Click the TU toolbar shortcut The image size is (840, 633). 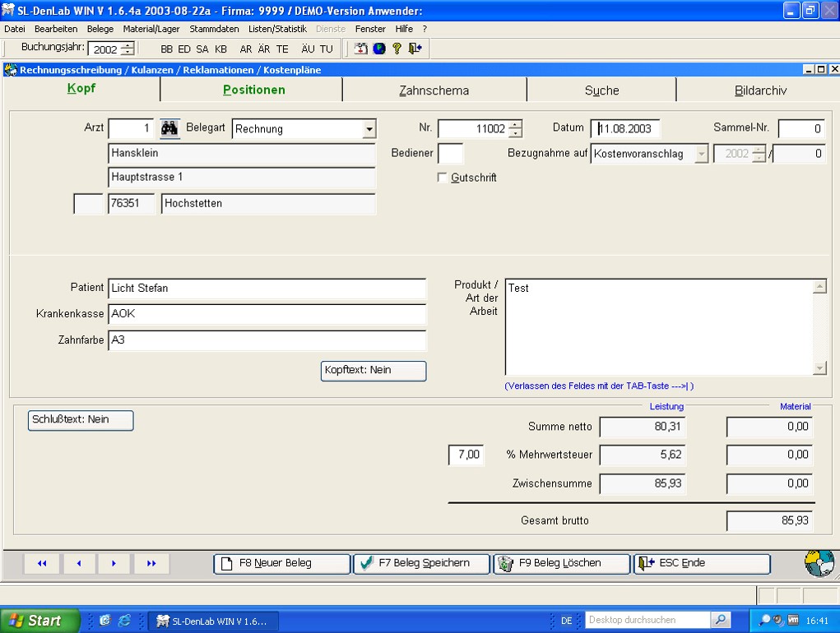point(327,49)
